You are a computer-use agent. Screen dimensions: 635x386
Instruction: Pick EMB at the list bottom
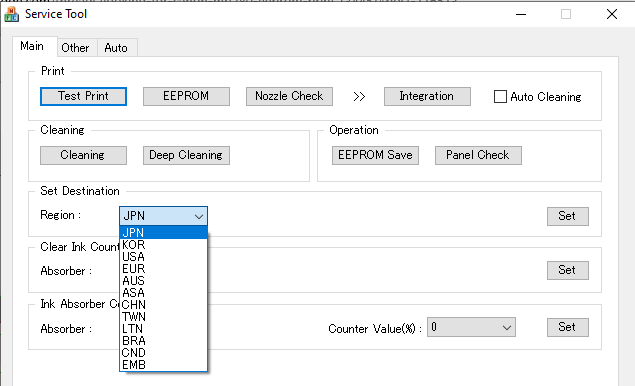tap(164, 365)
